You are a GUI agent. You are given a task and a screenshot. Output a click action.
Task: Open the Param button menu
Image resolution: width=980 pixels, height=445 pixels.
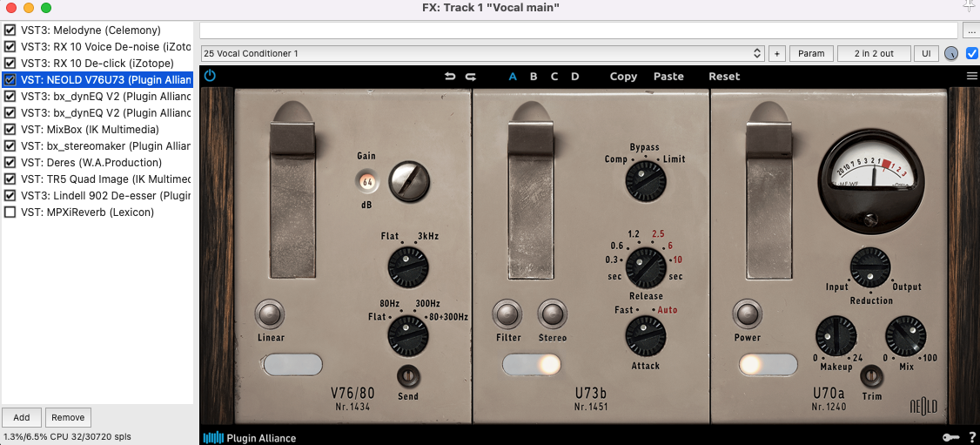click(811, 54)
